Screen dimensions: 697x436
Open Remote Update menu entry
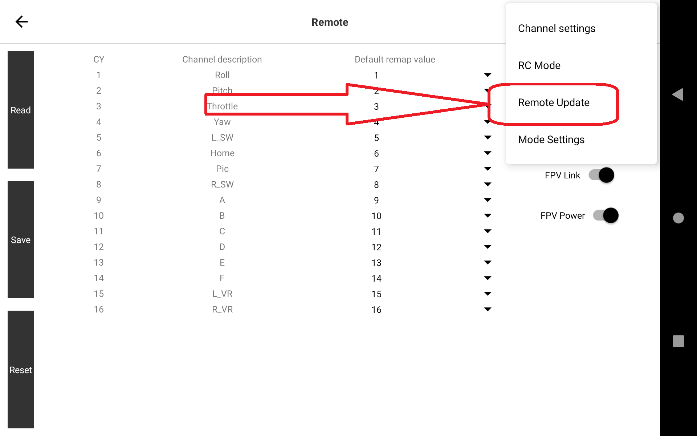[x=553, y=103]
